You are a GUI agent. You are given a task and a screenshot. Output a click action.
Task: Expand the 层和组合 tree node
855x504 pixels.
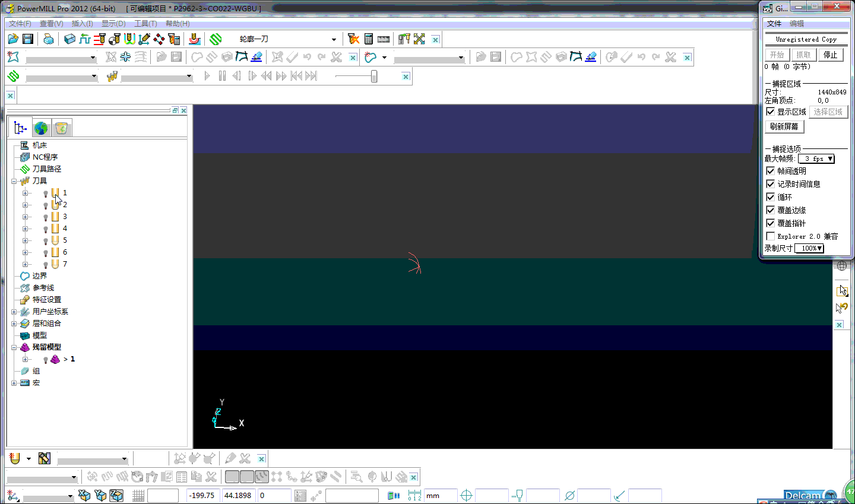tap(14, 324)
